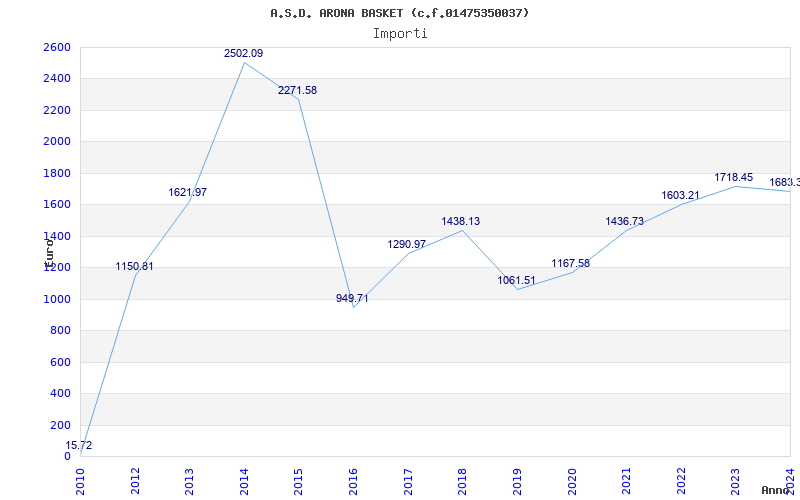Click the 2020 x-axis year label

click(x=571, y=481)
